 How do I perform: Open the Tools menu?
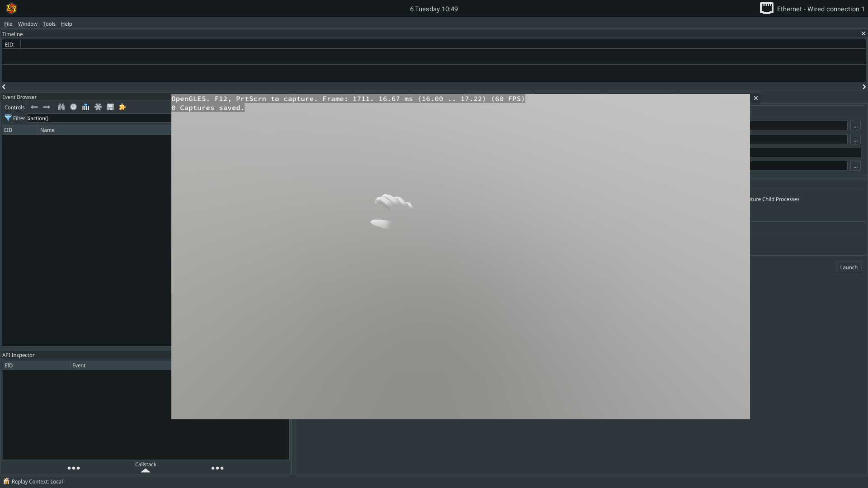pos(49,24)
